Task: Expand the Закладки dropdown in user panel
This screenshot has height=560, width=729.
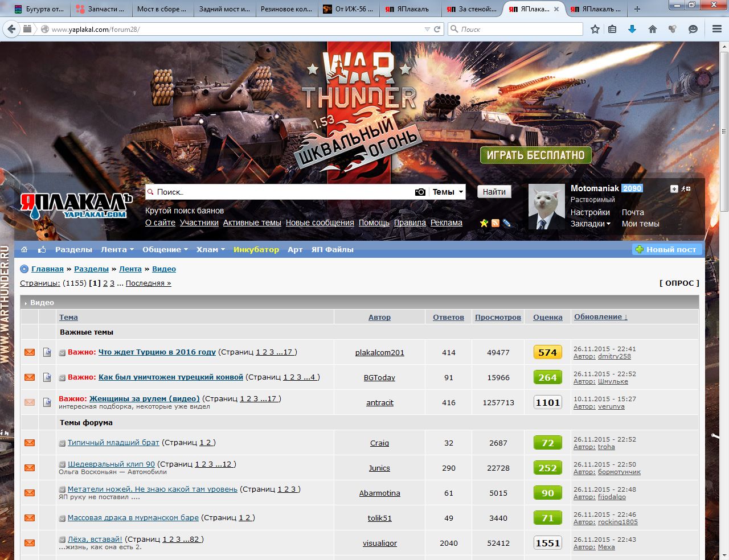Action: [x=591, y=224]
